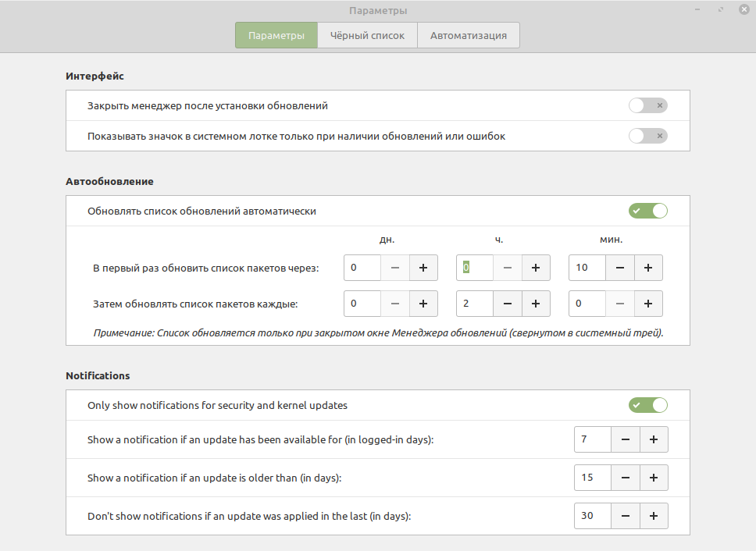
Task: Decrease hours for recurring package list refresh
Action: click(508, 303)
